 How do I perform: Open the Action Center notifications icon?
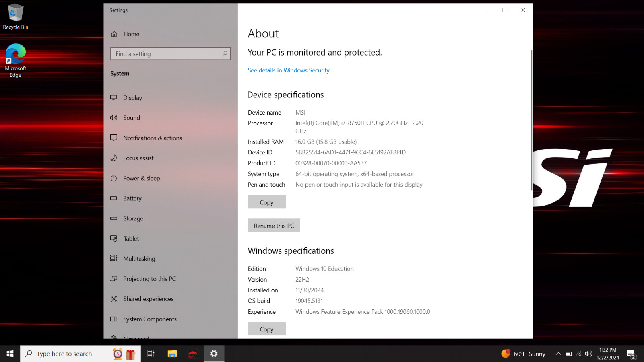pyautogui.click(x=631, y=354)
